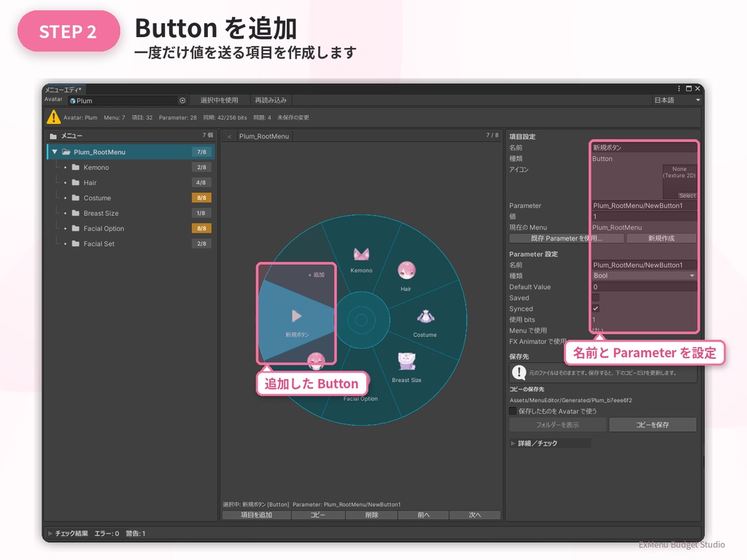Click the play arrow icon of 新規ボタン
The height and width of the screenshot is (560, 747).
[296, 316]
